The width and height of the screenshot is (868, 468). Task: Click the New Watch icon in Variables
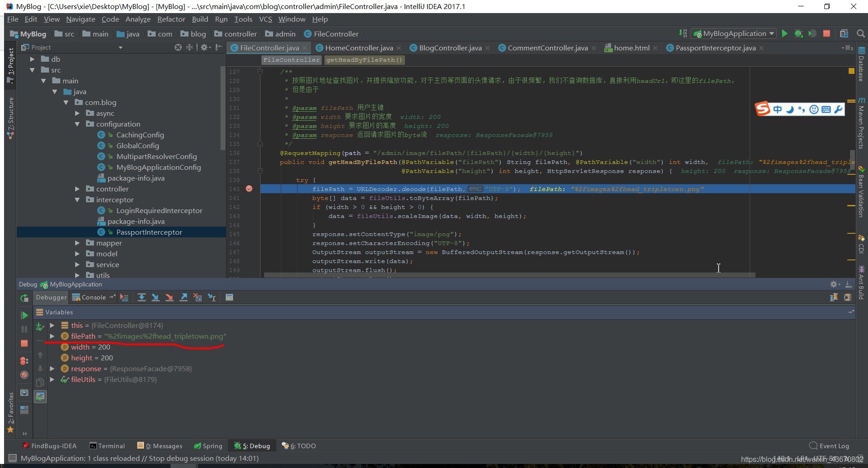pos(40,327)
